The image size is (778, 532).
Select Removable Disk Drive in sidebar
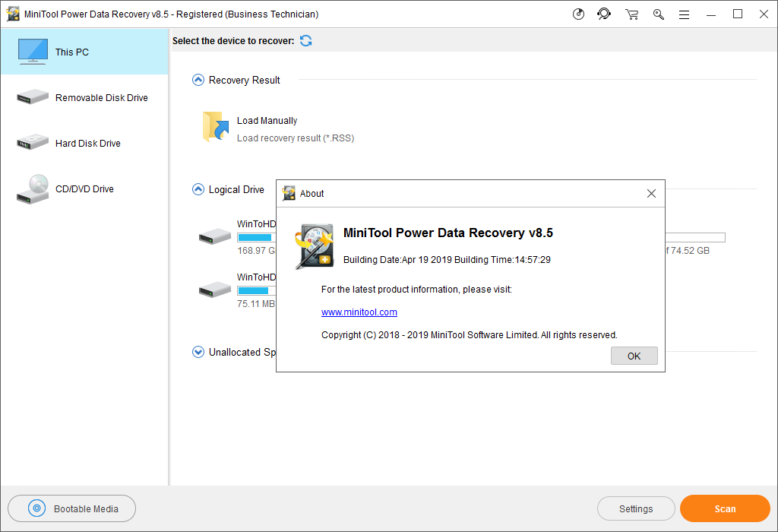click(x=84, y=98)
